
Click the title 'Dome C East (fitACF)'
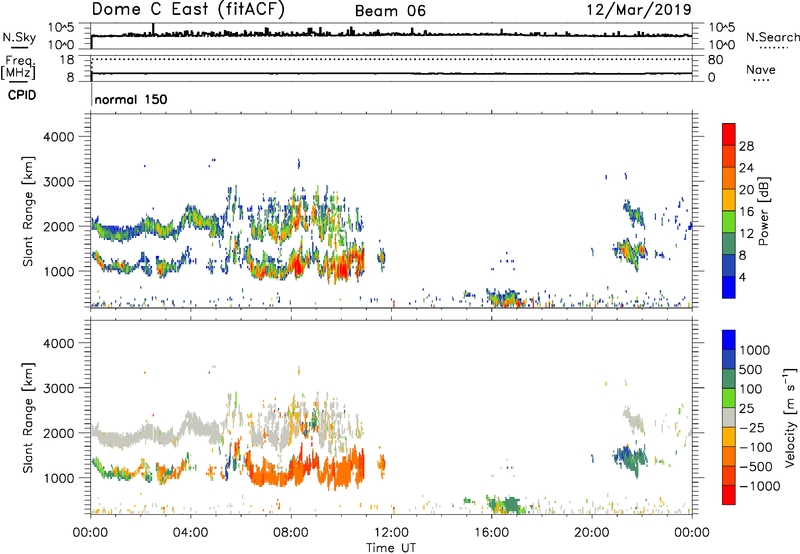tap(188, 9)
